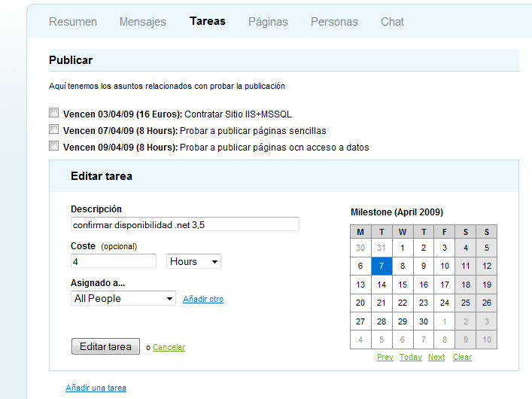Go to the Páginas tab
Screen dimensions: 532x399
(268, 22)
